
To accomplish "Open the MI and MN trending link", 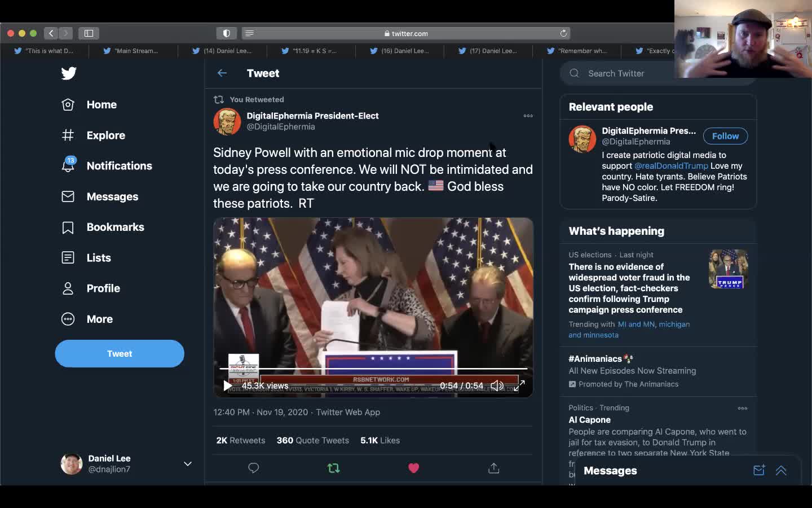I will click(636, 325).
